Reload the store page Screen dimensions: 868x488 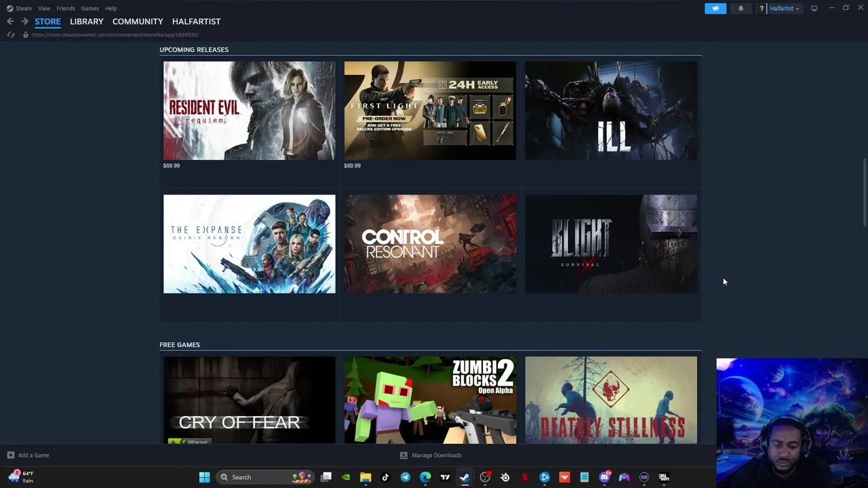[x=10, y=35]
